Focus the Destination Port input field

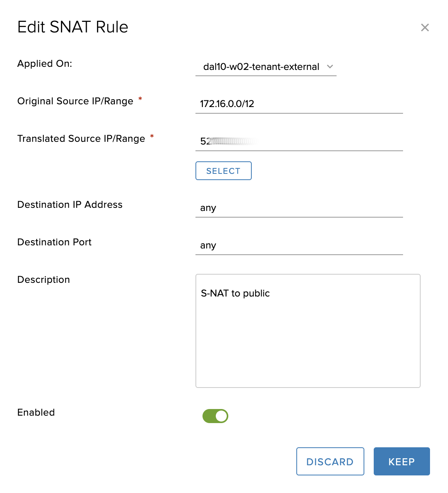click(299, 245)
